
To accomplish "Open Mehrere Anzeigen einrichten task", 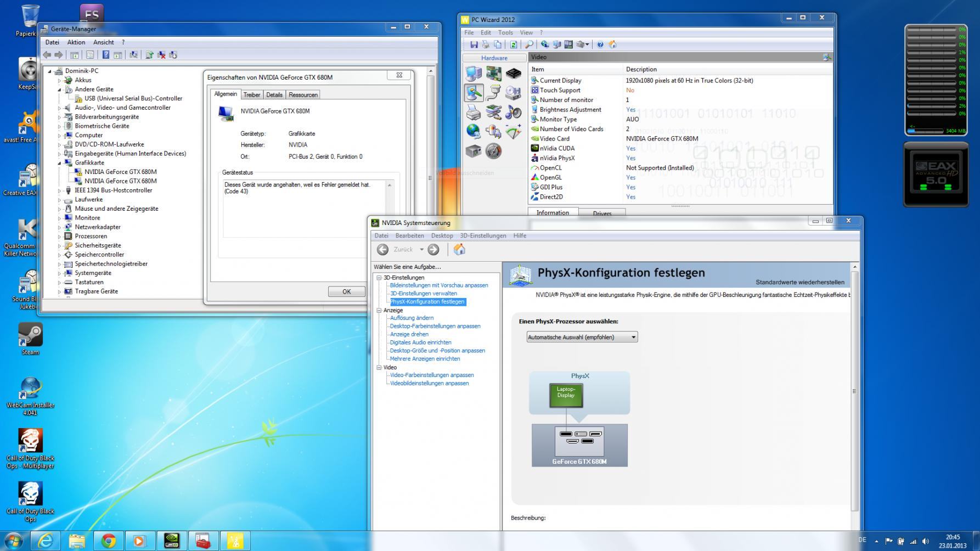I will [425, 359].
